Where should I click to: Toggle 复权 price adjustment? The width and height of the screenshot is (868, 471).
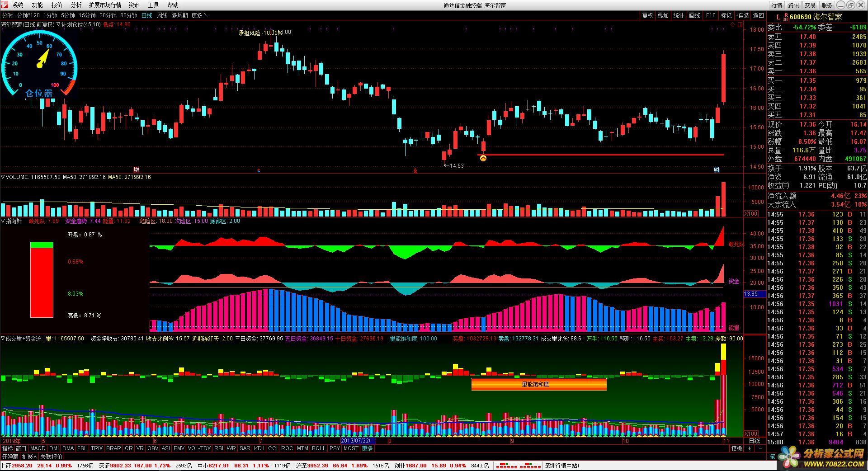click(647, 15)
